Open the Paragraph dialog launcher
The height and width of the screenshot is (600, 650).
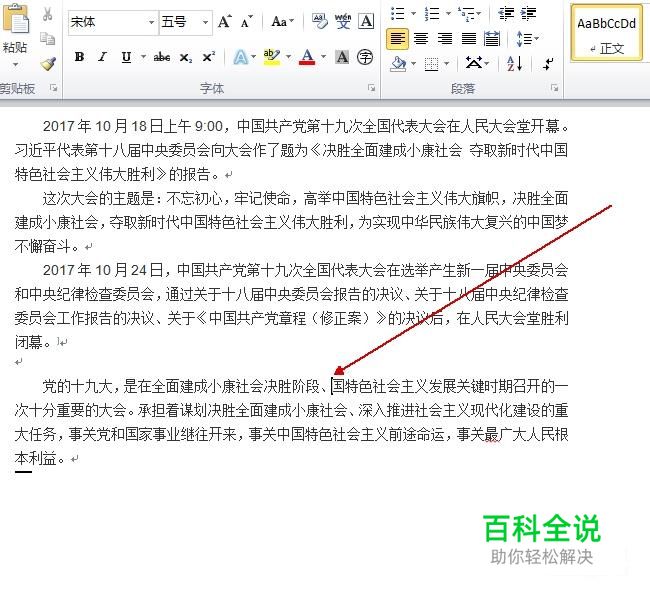click(554, 88)
